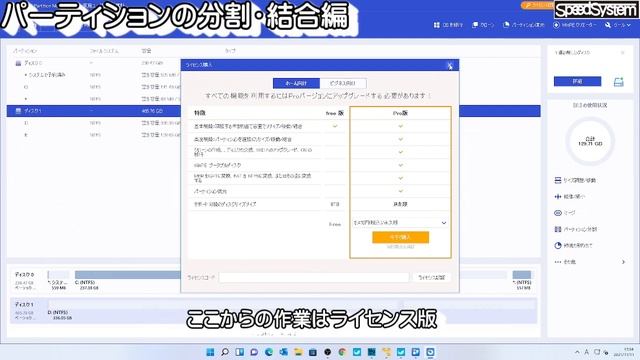
Task: Click the File System column header
Action: 104,51
